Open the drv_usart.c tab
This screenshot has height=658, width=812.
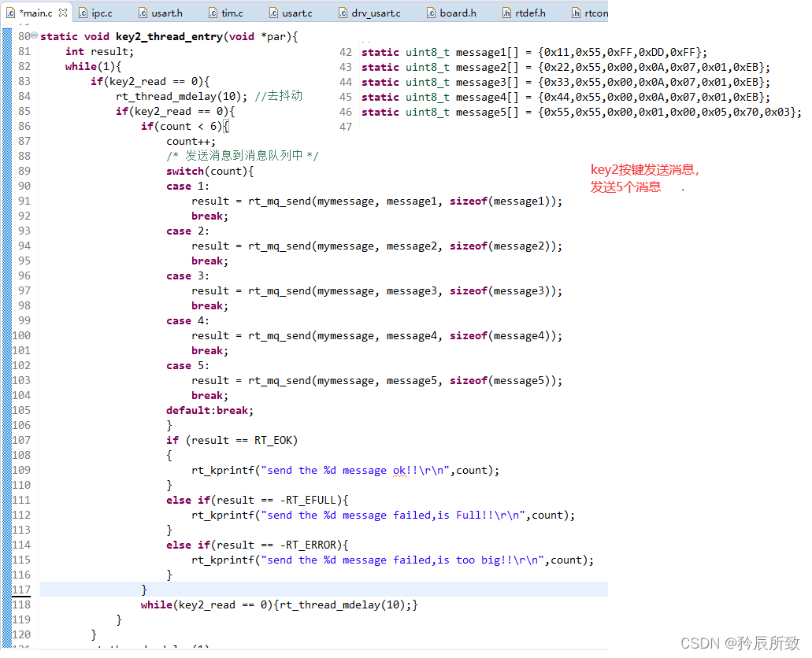(369, 13)
